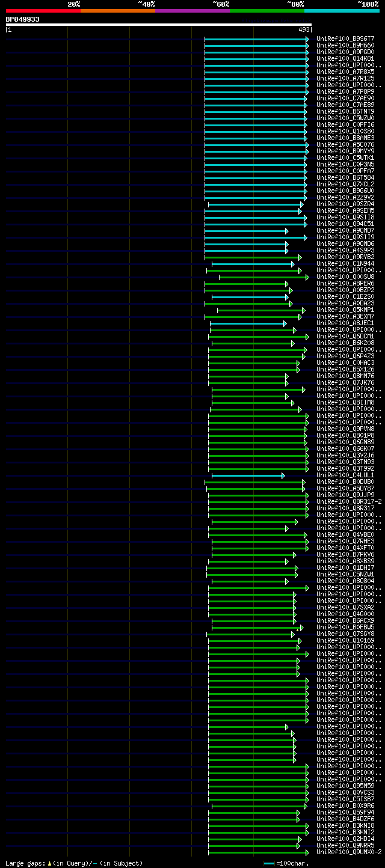Click label UniRef100_B0EBW5
The image size is (385, 868).
click(345, 627)
